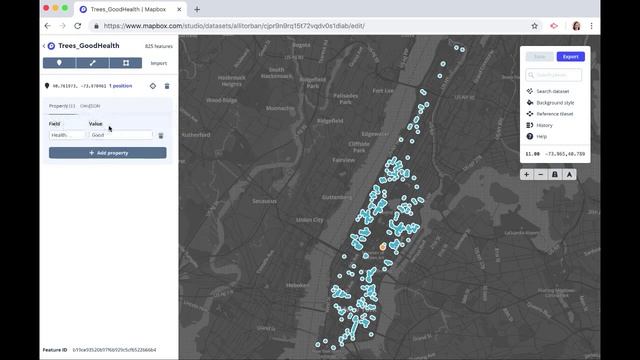This screenshot has width=640, height=360.
Task: Click the orange selected tree point
Action: tap(382, 247)
